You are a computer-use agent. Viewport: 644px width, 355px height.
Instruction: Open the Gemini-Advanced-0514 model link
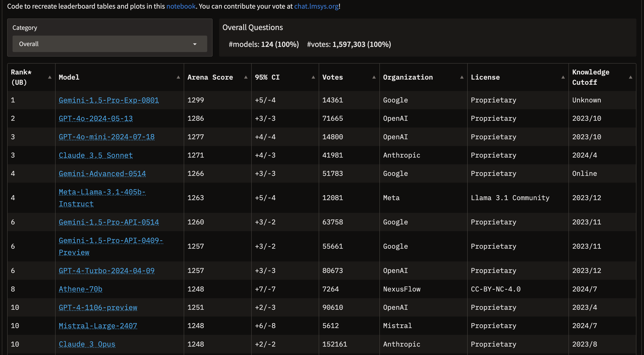pyautogui.click(x=102, y=174)
